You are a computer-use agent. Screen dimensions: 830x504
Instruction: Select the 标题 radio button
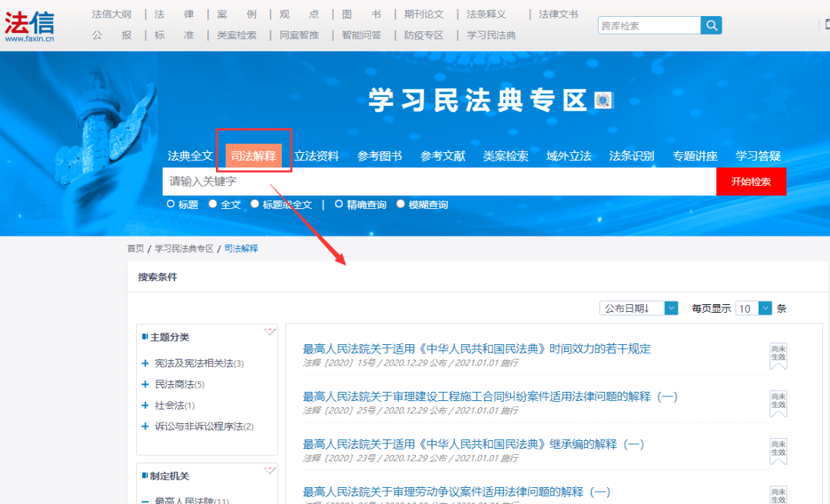(x=171, y=204)
